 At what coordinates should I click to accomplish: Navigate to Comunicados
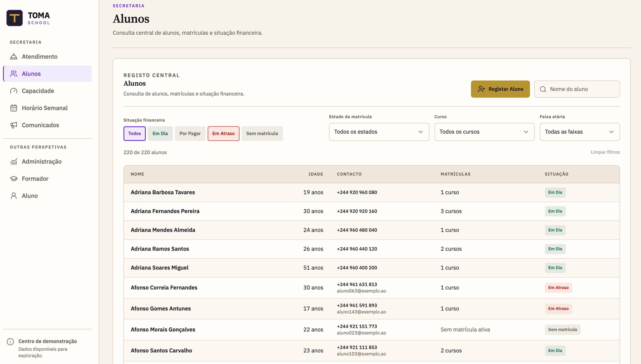[47, 125]
